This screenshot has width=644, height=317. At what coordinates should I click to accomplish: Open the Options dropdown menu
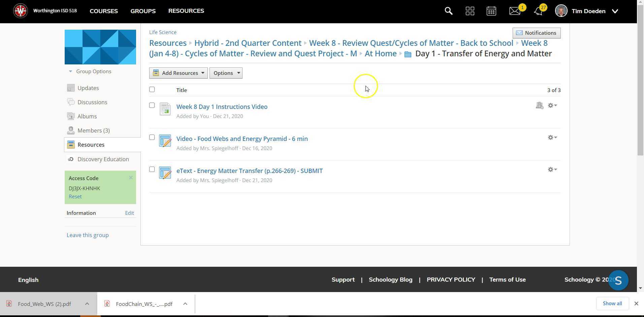click(226, 73)
